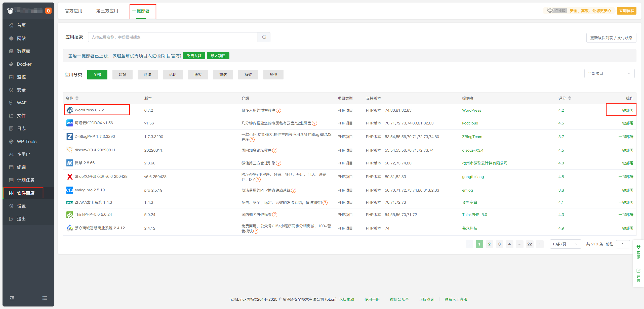Click the ShopXO red X logo
The image size is (644, 309).
(x=70, y=176)
